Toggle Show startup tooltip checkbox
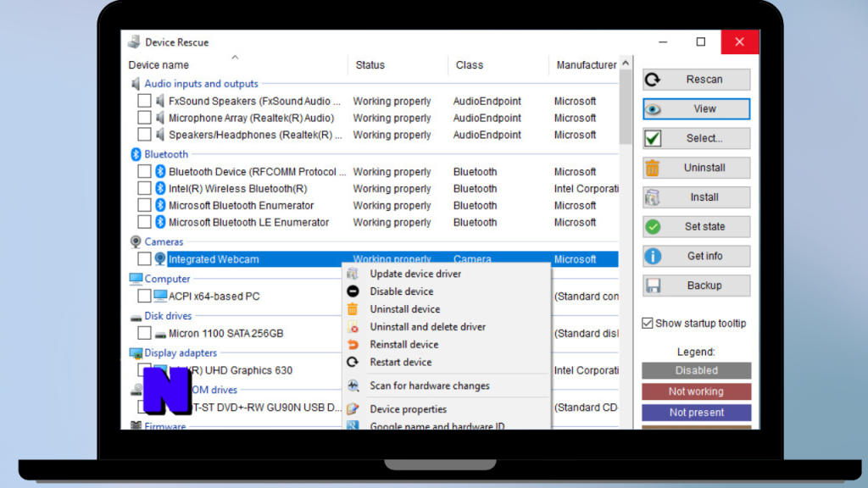Viewport: 868px width, 488px height. click(647, 323)
